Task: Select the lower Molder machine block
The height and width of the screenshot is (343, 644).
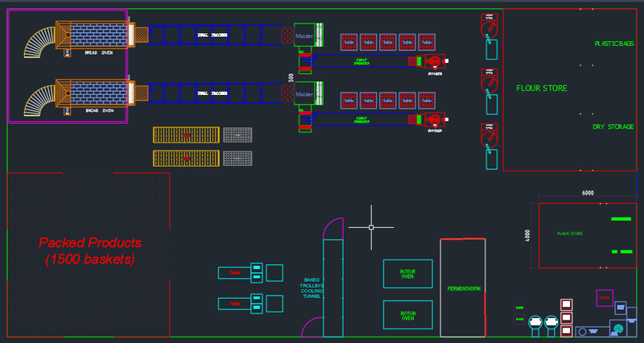Action: tap(303, 94)
